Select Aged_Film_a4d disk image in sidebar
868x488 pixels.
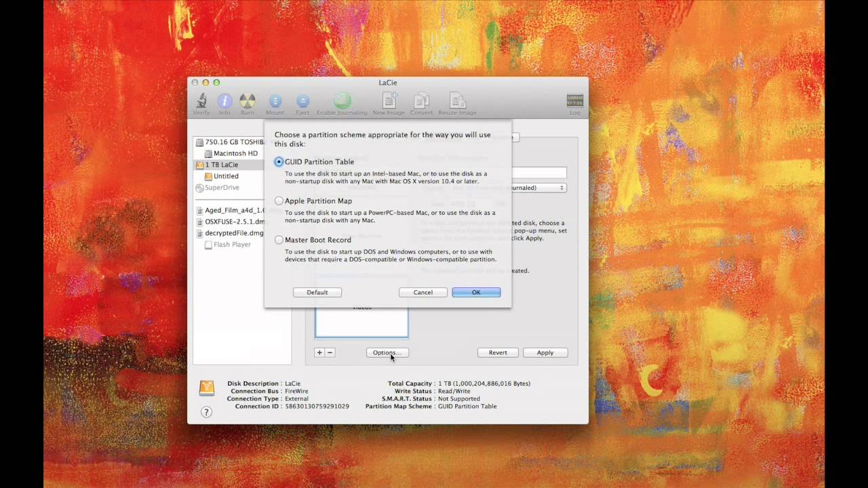[230, 210]
